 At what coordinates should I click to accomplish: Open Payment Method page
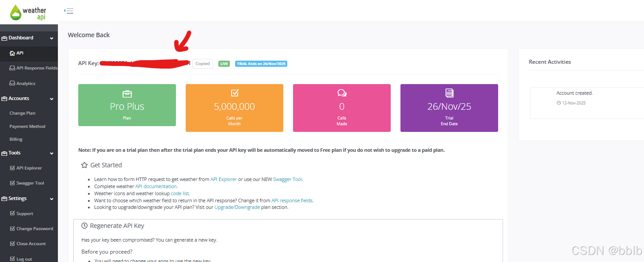tap(27, 127)
